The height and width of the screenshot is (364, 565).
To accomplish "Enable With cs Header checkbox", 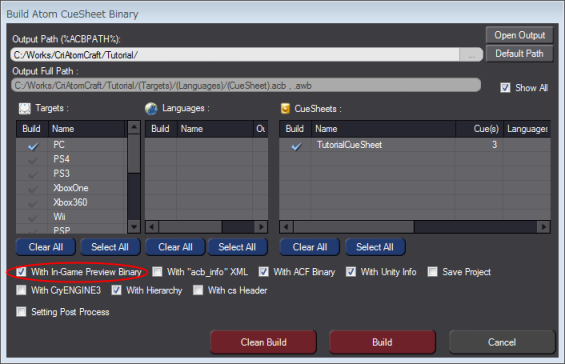I will [198, 290].
